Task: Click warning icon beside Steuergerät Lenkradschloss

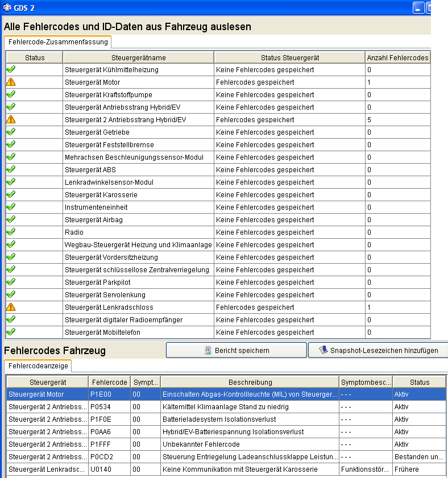Action: (x=11, y=307)
